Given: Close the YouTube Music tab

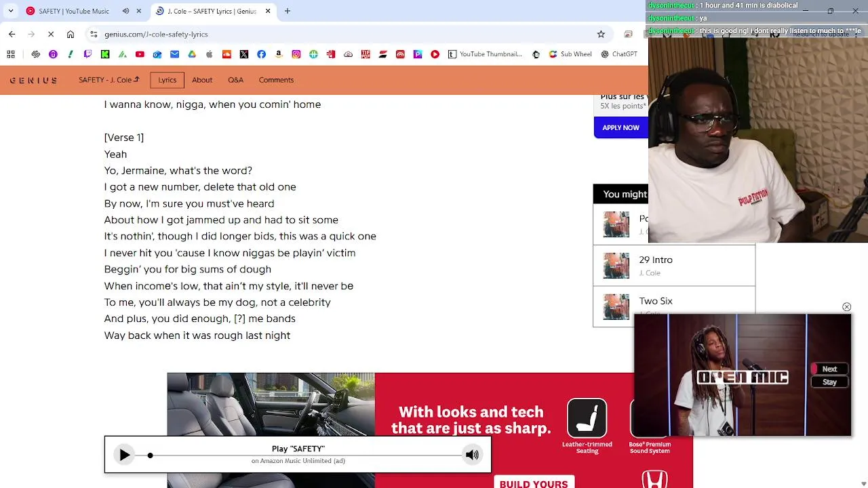Looking at the screenshot, I should click(x=139, y=11).
